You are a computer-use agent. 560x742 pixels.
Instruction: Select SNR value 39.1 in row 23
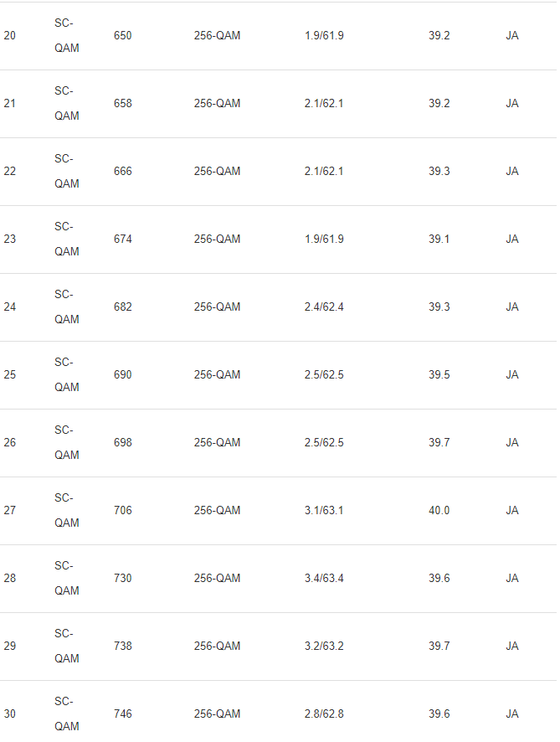[x=439, y=239]
